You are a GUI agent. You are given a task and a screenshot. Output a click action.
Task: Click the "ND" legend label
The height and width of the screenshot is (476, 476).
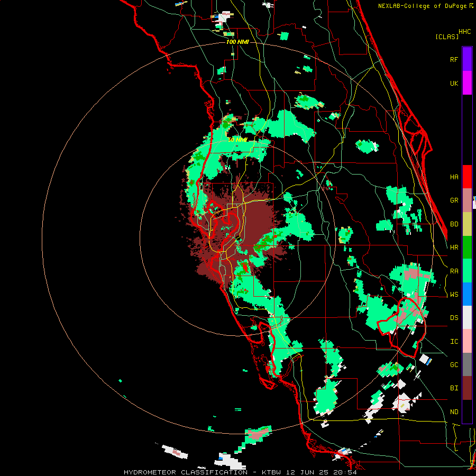(454, 412)
